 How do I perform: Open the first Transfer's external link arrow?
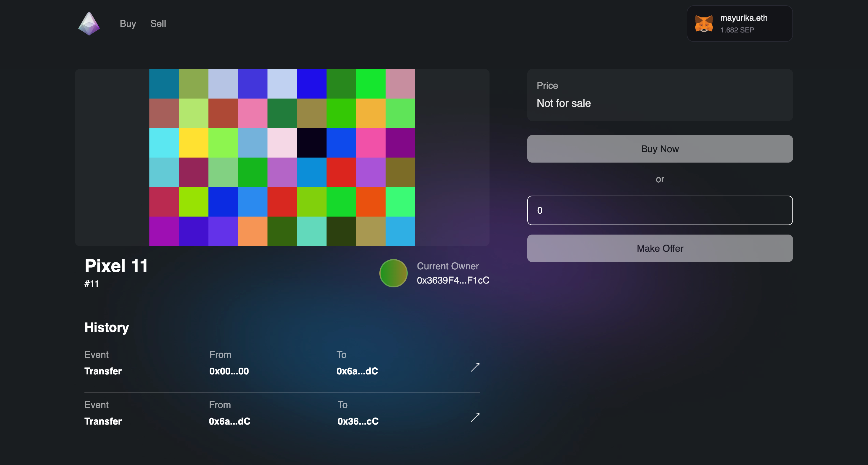click(475, 367)
